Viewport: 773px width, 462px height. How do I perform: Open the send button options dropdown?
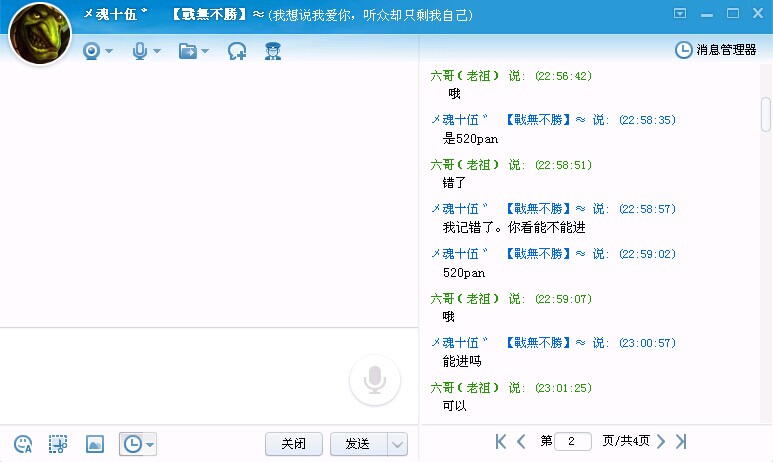(397, 444)
